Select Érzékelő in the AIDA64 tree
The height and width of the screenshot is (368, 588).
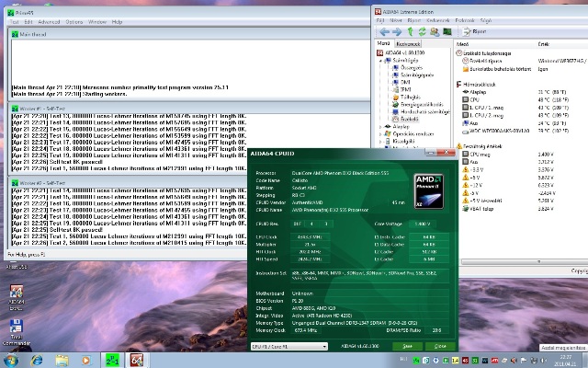coord(405,119)
